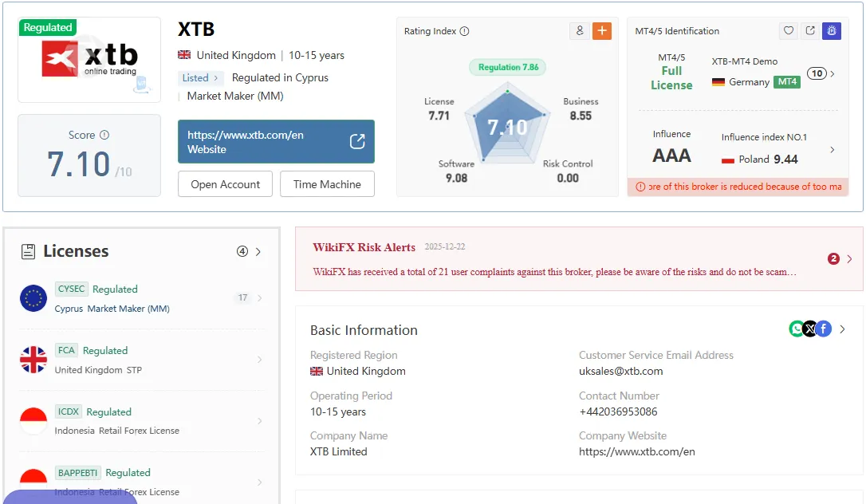Click the CYSEC count badge 17

(x=242, y=297)
